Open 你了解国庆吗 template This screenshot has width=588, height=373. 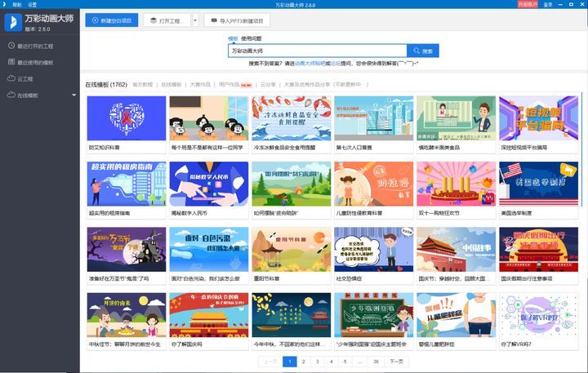coord(209,315)
